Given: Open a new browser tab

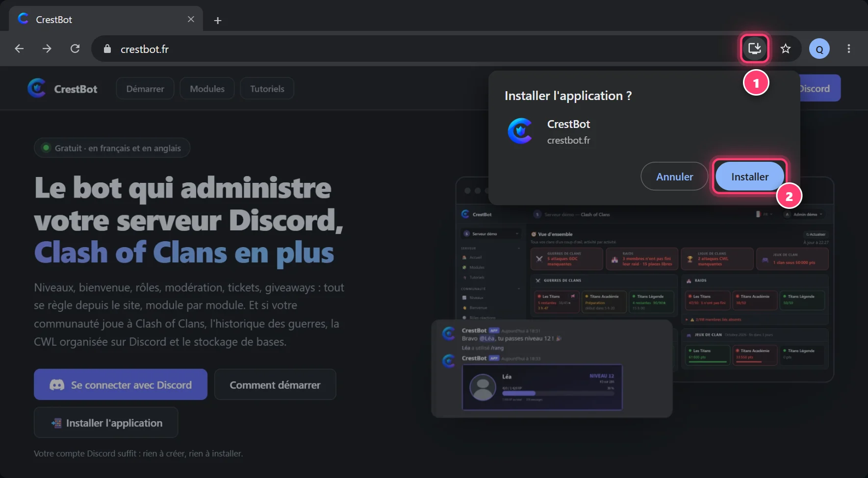Looking at the screenshot, I should (x=218, y=20).
